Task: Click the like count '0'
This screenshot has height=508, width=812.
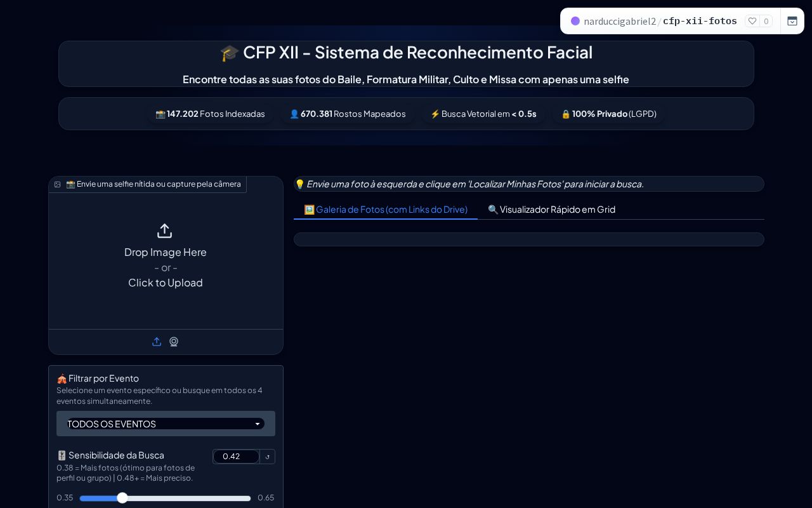Action: pos(766,21)
